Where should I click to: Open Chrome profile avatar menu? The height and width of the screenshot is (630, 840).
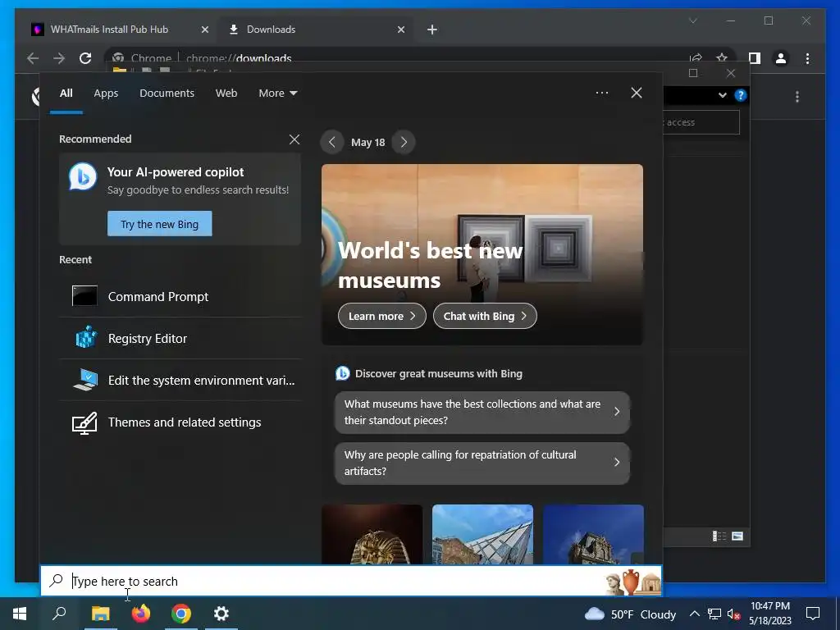point(781,58)
